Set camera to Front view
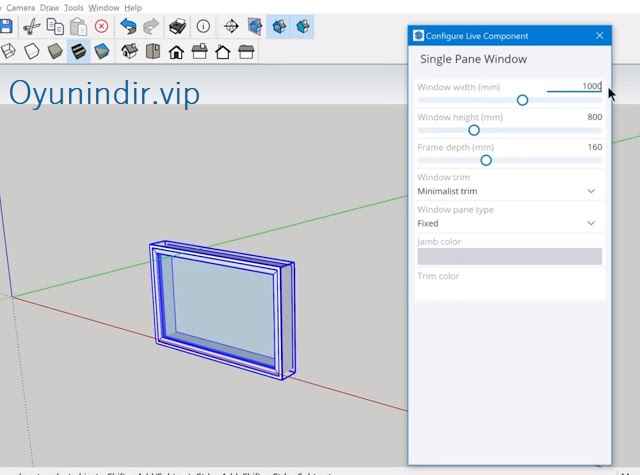640x475 pixels. pos(176,52)
